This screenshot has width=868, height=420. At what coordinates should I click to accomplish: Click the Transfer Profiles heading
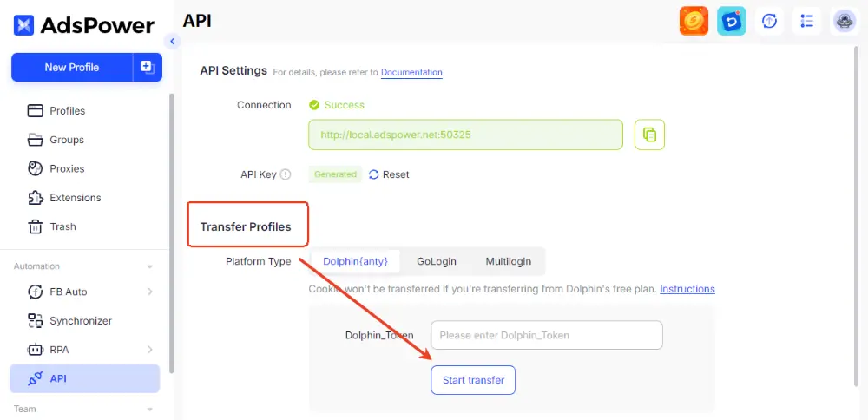coord(246,226)
